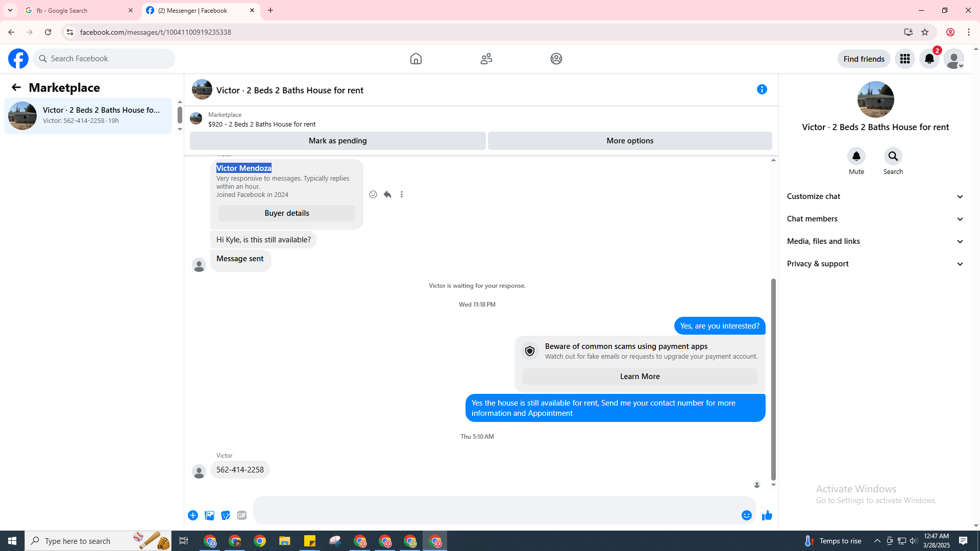The width and height of the screenshot is (980, 551).
Task: Open the notifications bell
Action: coord(929,59)
